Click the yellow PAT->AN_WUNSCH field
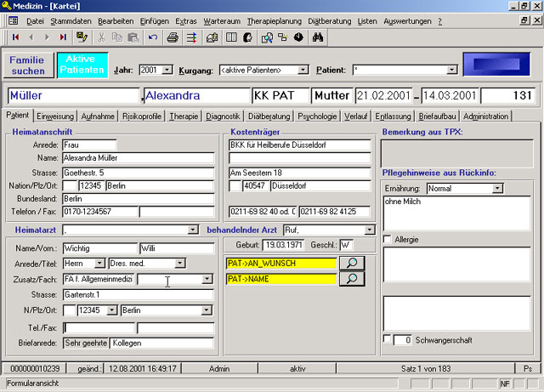 click(x=281, y=264)
